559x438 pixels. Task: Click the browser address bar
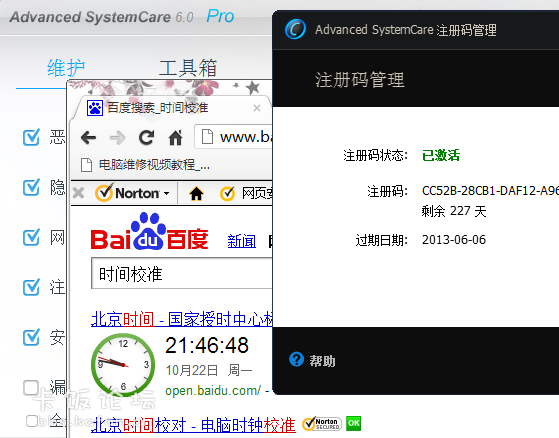click(234, 137)
